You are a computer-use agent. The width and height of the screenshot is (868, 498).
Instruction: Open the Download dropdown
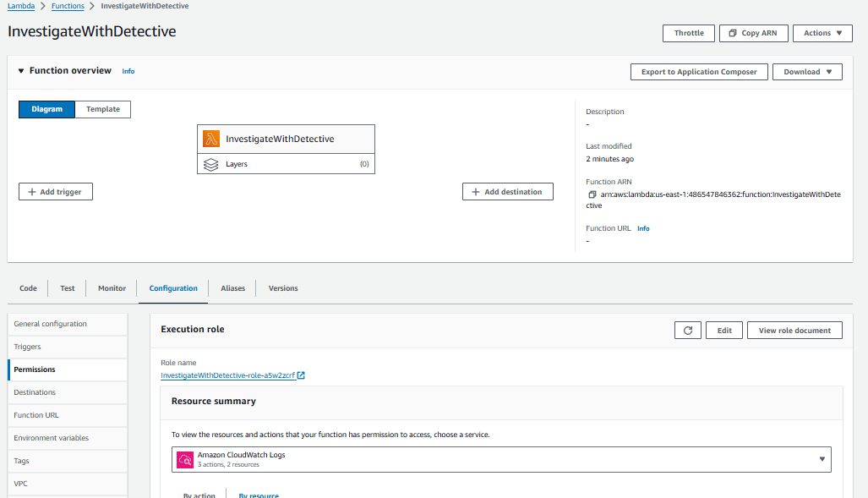pos(807,72)
